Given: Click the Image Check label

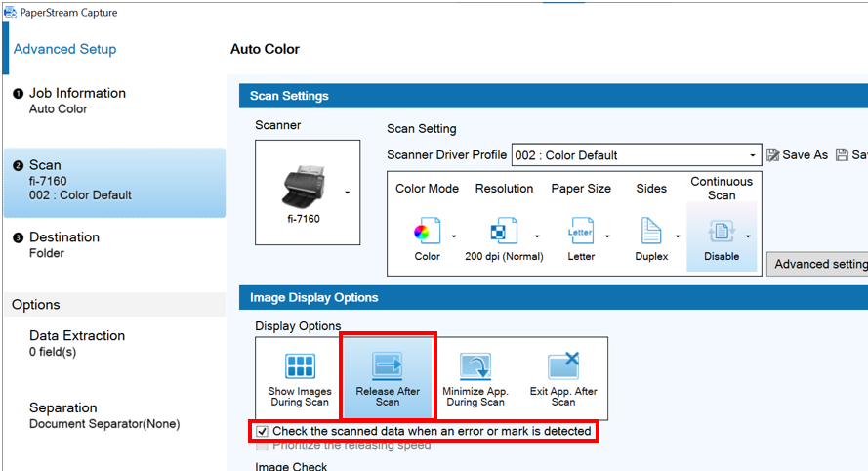Looking at the screenshot, I should (x=291, y=466).
